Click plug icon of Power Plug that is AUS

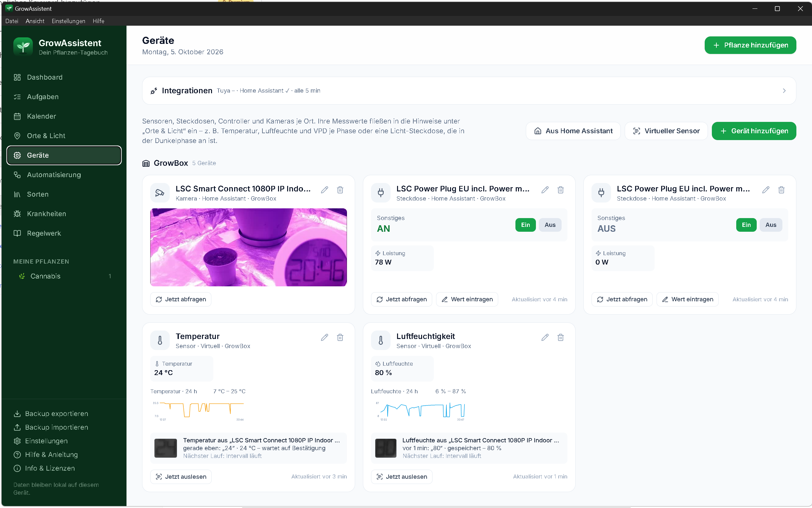pos(601,192)
